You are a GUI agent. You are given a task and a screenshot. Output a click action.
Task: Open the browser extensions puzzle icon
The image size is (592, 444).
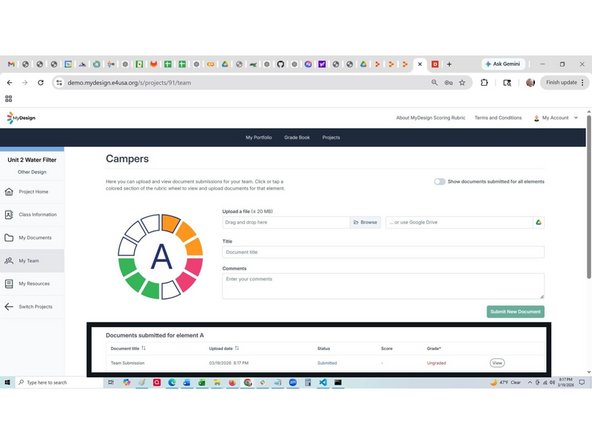(484, 82)
